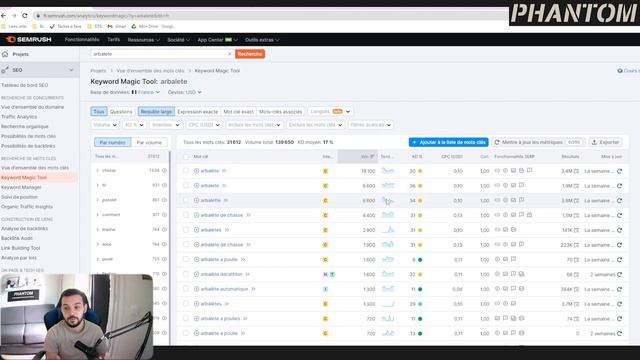The height and width of the screenshot is (360, 640).
Task: Click the export icon on the Exporter button
Action: click(x=594, y=142)
